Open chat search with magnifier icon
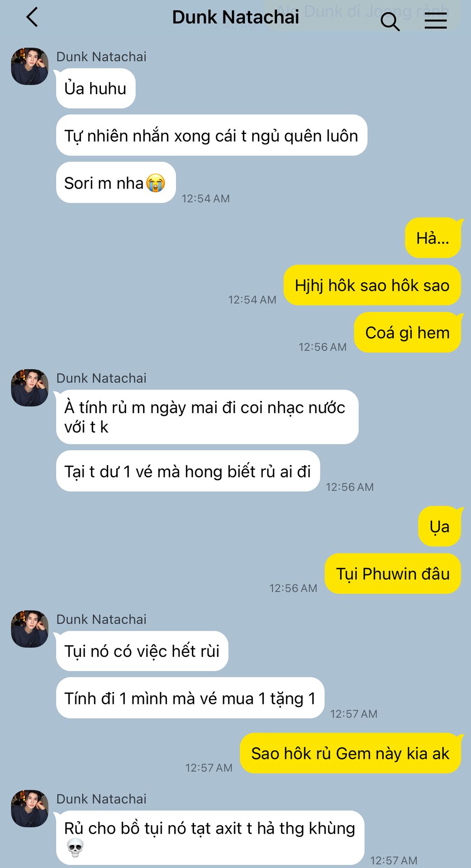This screenshot has width=471, height=868. [x=390, y=21]
